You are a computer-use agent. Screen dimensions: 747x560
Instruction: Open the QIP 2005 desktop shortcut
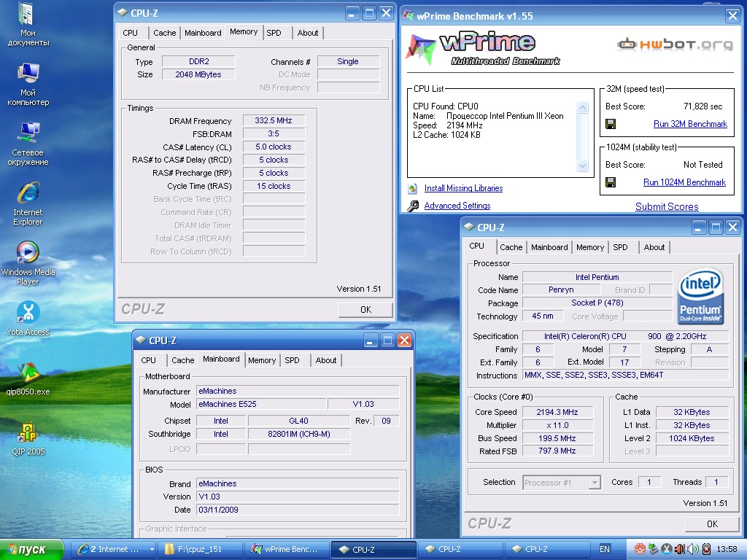coord(28,438)
